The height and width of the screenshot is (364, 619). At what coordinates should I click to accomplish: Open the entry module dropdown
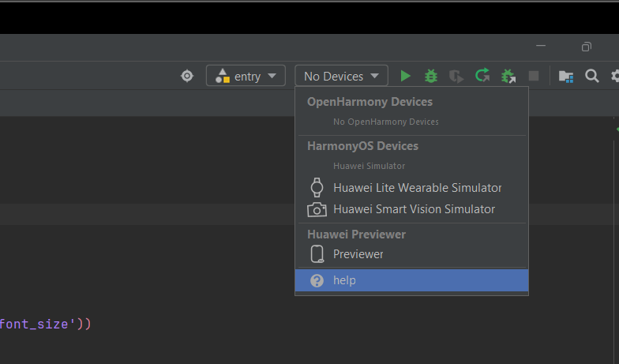(246, 76)
